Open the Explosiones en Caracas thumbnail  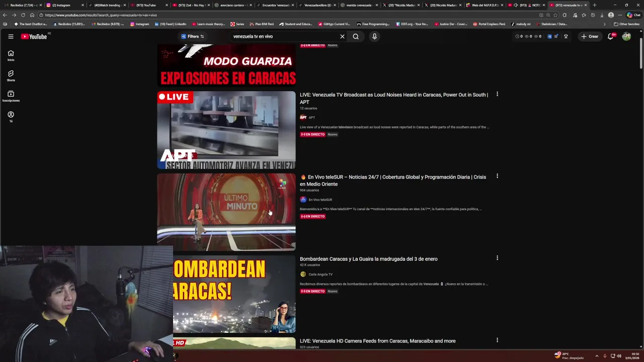226,65
